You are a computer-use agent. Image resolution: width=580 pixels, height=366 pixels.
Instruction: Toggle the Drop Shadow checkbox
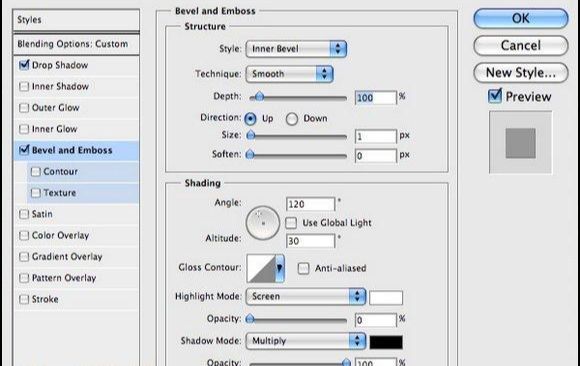point(24,65)
